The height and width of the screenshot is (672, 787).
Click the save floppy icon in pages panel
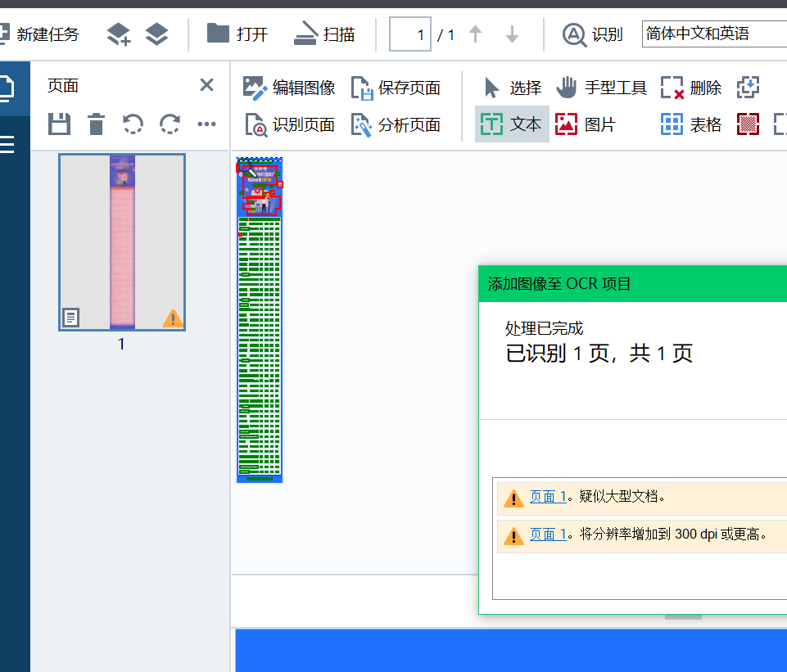click(x=59, y=124)
